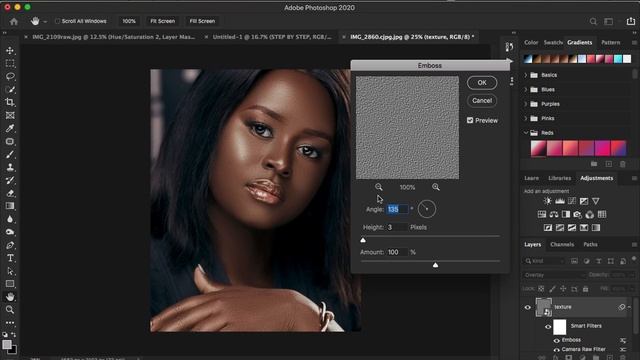
Task: Add a Hue/Saturation adjustment
Action: [x=542, y=214]
